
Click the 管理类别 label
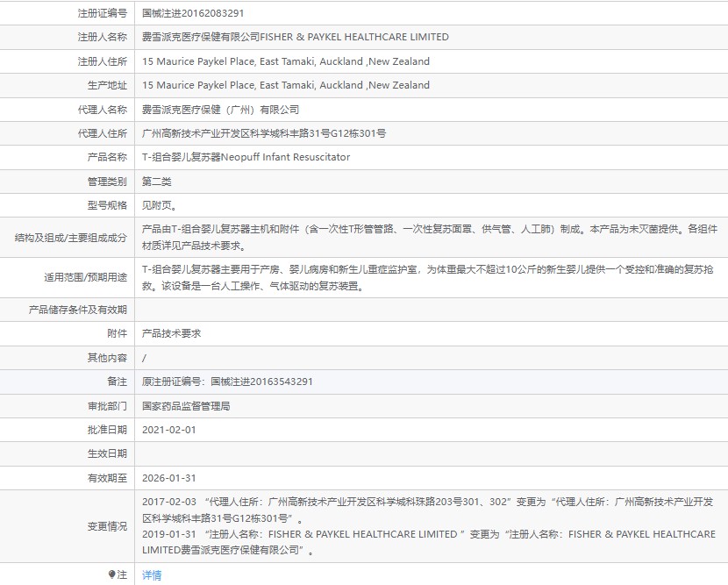pyautogui.click(x=107, y=182)
